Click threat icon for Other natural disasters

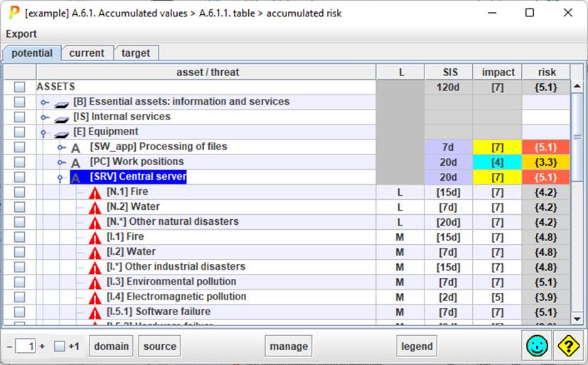[95, 223]
